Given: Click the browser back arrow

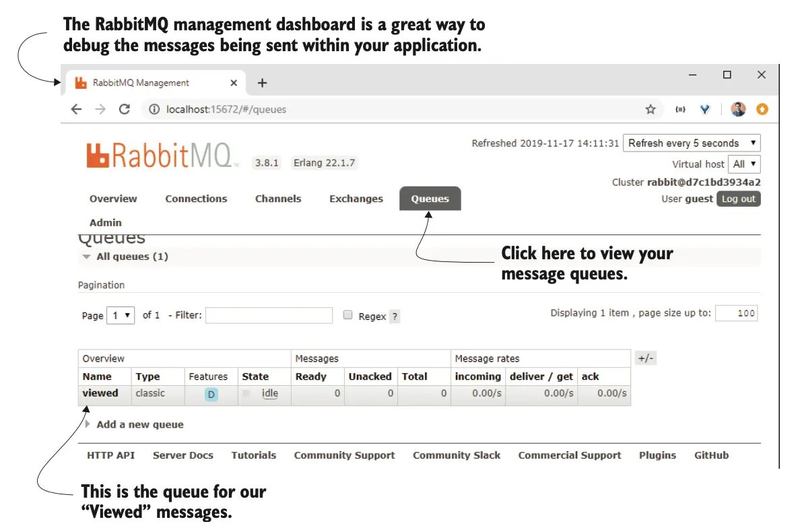Looking at the screenshot, I should coord(76,109).
